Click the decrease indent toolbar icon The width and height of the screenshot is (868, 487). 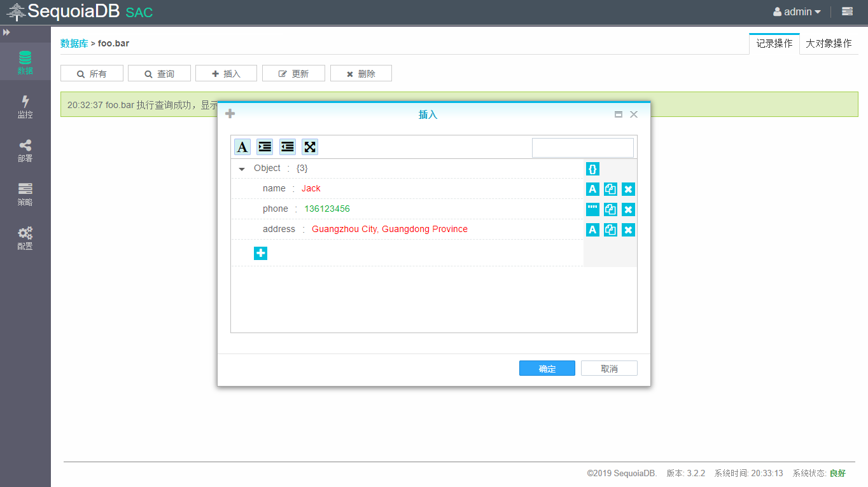[x=287, y=147]
